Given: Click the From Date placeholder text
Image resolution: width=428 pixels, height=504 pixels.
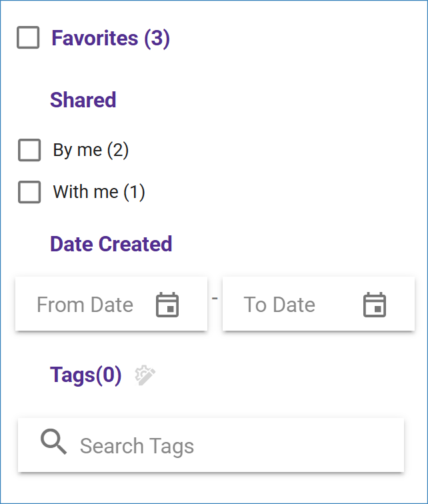Looking at the screenshot, I should [x=85, y=305].
